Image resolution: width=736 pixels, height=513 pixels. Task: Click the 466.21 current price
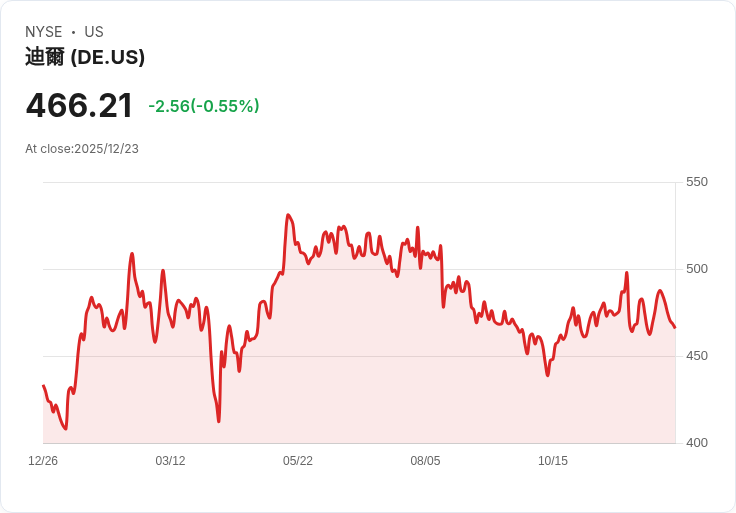(x=79, y=106)
